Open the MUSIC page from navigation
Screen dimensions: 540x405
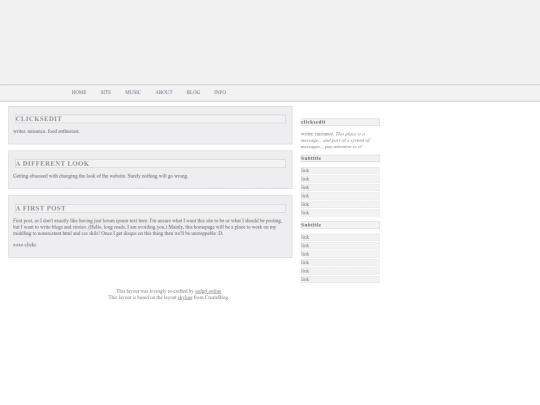point(133,92)
